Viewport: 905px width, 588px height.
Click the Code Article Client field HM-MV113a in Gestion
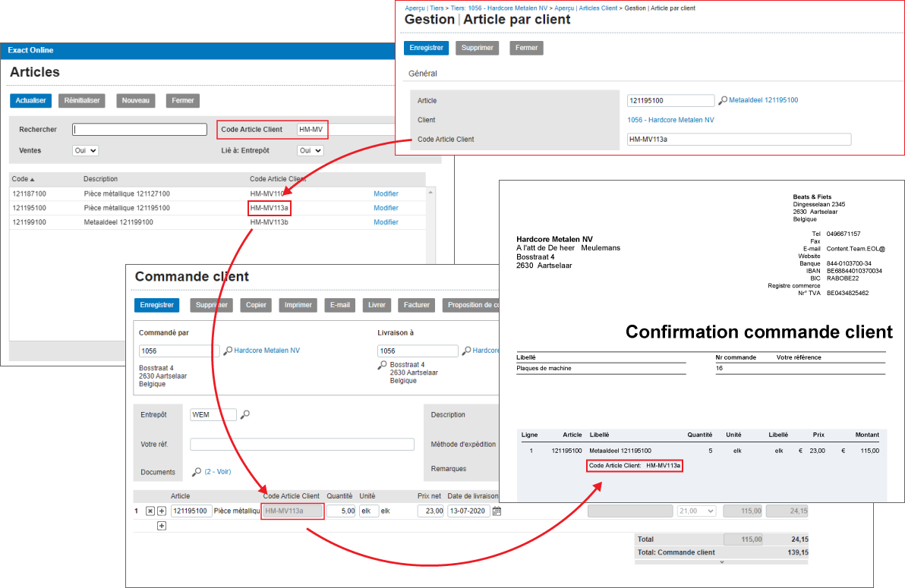click(739, 139)
